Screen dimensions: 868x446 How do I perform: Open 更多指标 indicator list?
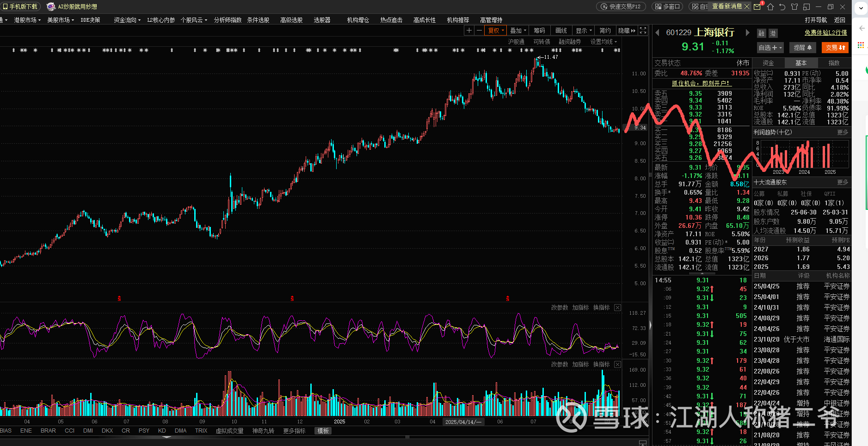pyautogui.click(x=294, y=431)
